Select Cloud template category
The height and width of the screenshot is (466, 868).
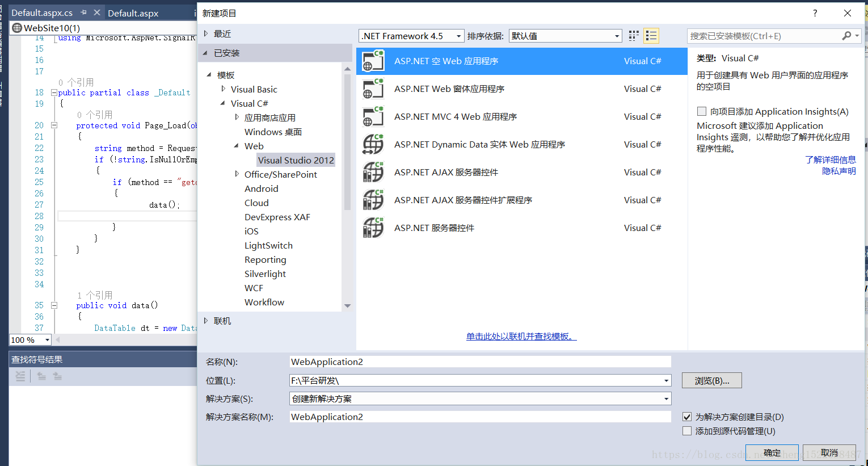(x=256, y=203)
